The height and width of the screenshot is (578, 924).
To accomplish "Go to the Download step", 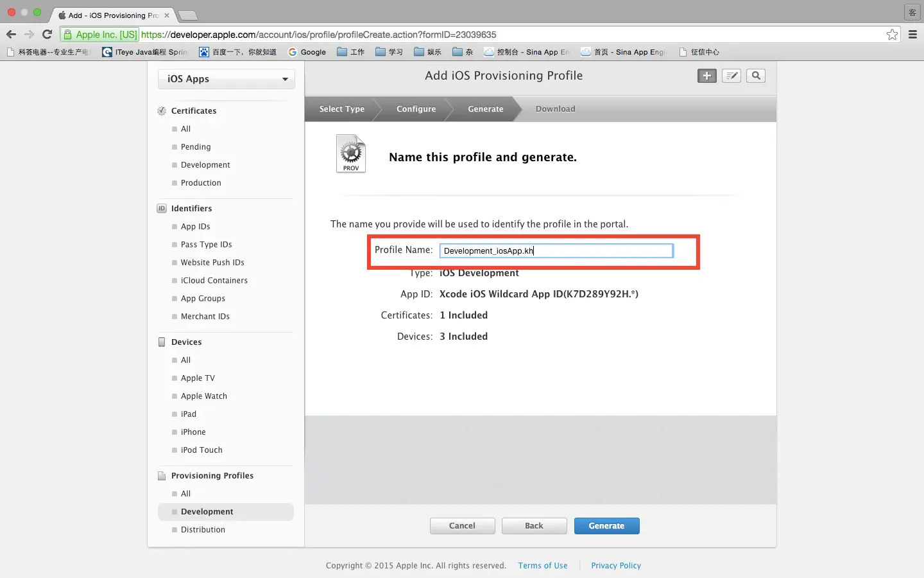I will [x=555, y=109].
